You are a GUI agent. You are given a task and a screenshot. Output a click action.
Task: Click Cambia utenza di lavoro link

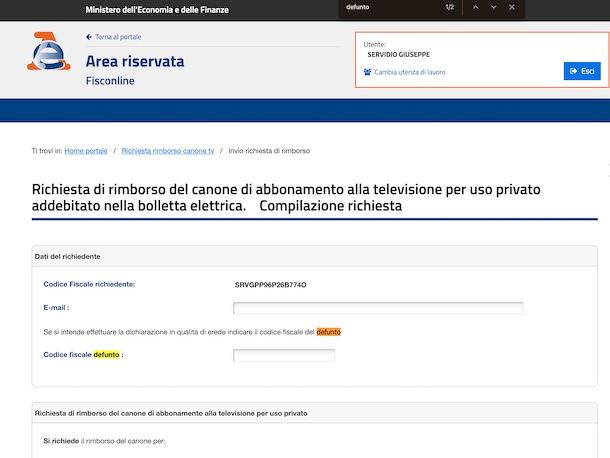[x=410, y=72]
